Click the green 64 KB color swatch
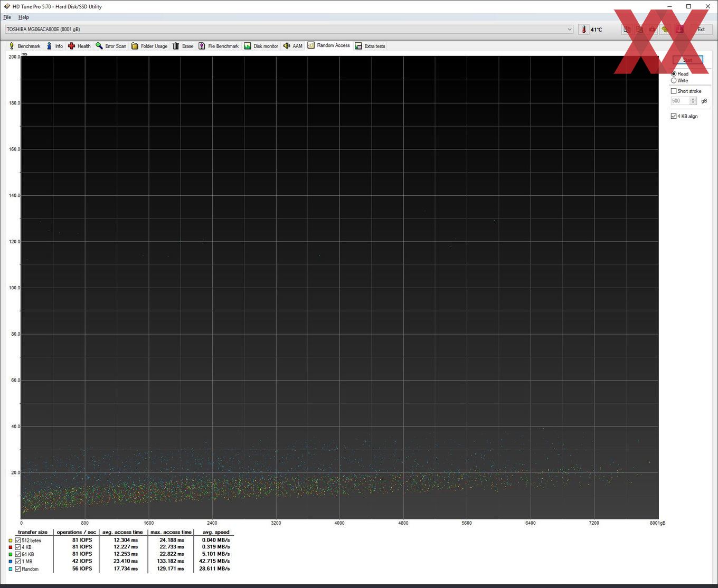Image resolution: width=718 pixels, height=588 pixels. (x=11, y=554)
